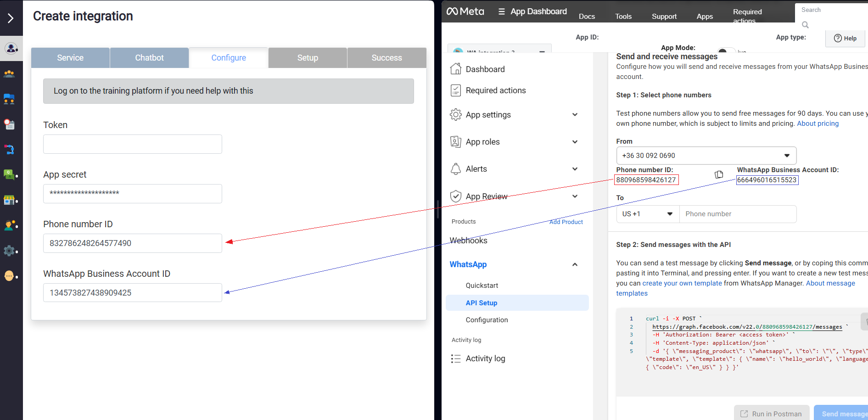The width and height of the screenshot is (868, 420).
Task: Open the Docs menu in Meta header
Action: click(587, 17)
